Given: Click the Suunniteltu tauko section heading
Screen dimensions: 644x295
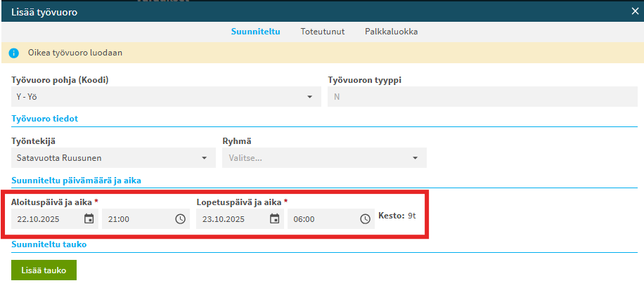Looking at the screenshot, I should tap(49, 244).
